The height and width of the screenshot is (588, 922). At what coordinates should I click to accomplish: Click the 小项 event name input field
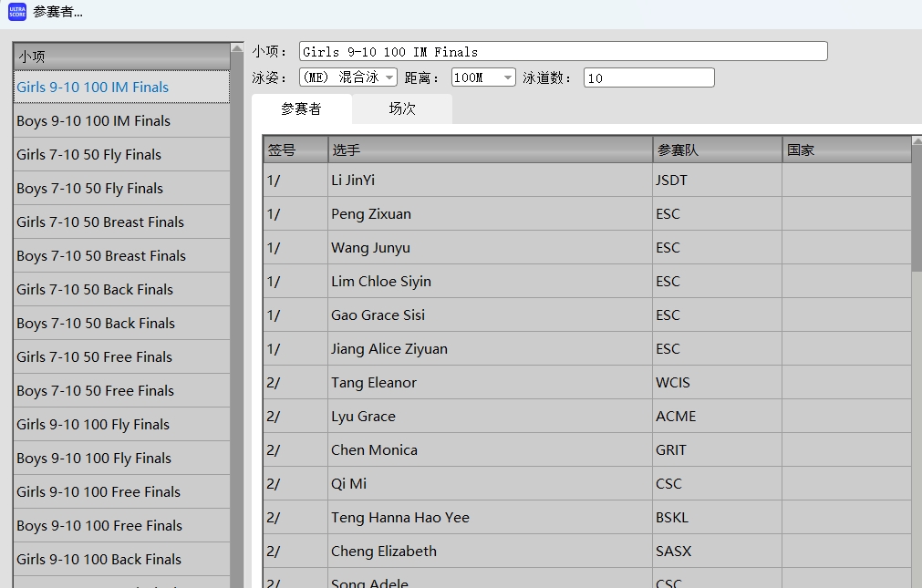point(563,52)
